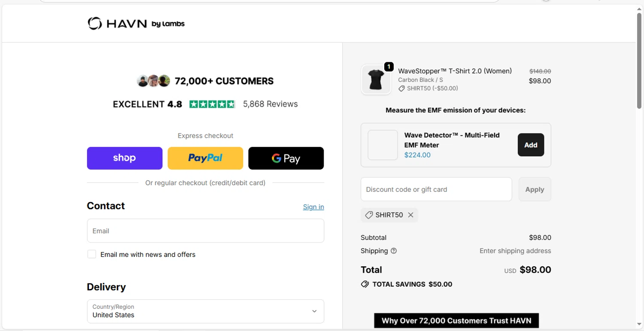Viewport: 644px width, 331px height.
Task: Click the Enter shipping address text
Action: [x=515, y=251]
